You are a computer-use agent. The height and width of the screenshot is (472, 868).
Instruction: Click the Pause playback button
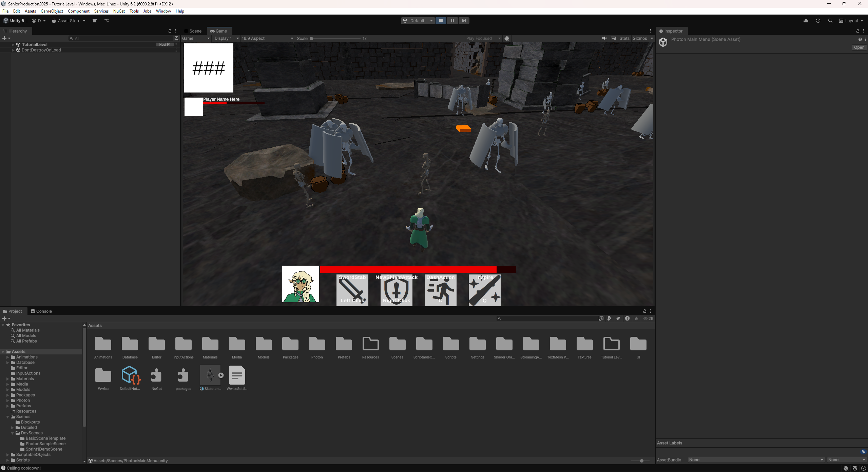[x=452, y=21]
